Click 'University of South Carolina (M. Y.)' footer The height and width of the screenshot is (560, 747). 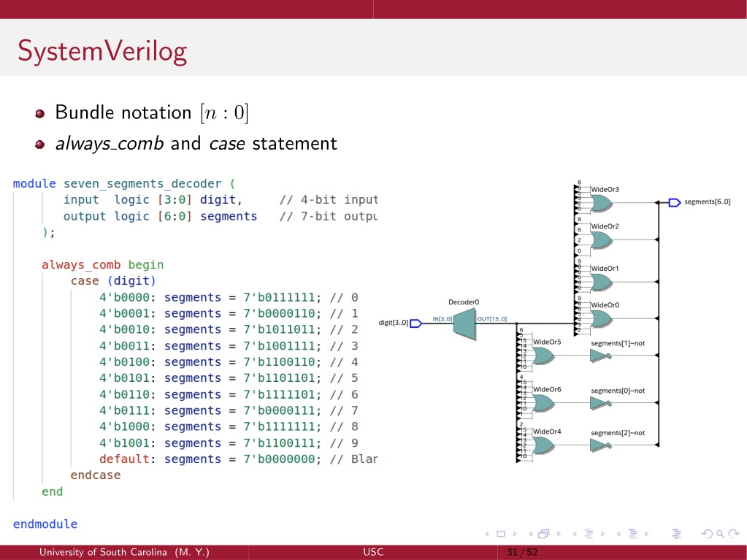click(x=124, y=553)
